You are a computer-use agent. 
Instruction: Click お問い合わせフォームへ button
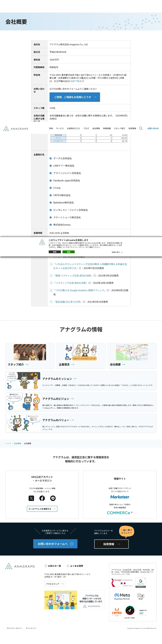[x=55, y=544]
